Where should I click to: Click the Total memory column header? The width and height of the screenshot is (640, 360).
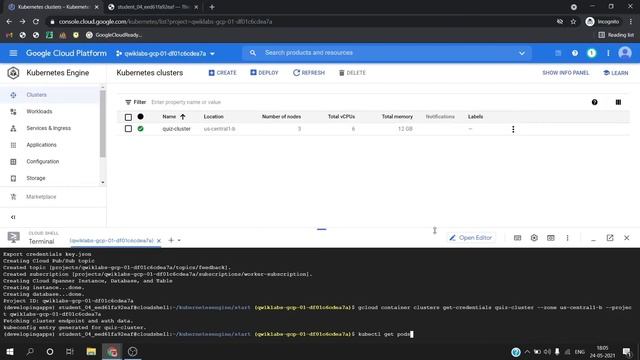[x=397, y=117]
